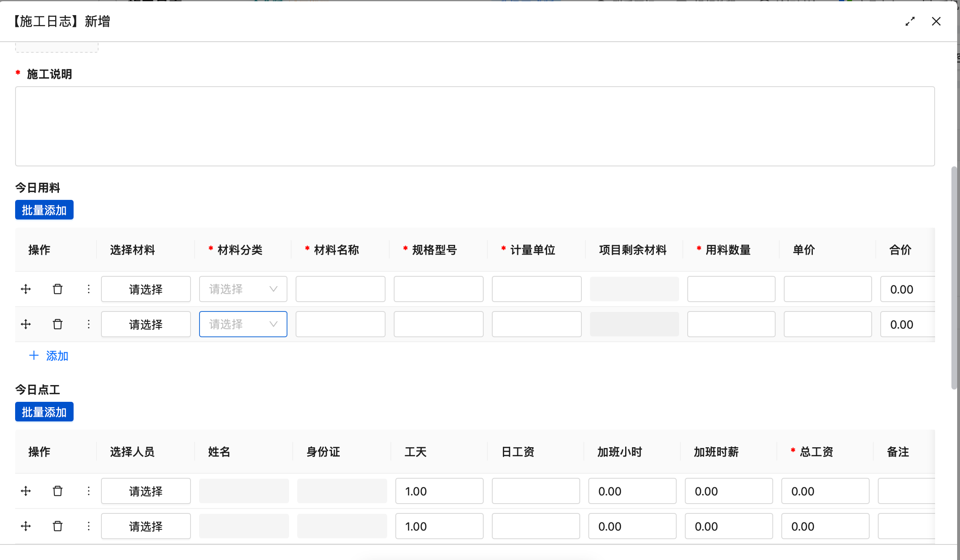Click the vertical scrollbar of the dialog
The image size is (960, 560).
954,278
